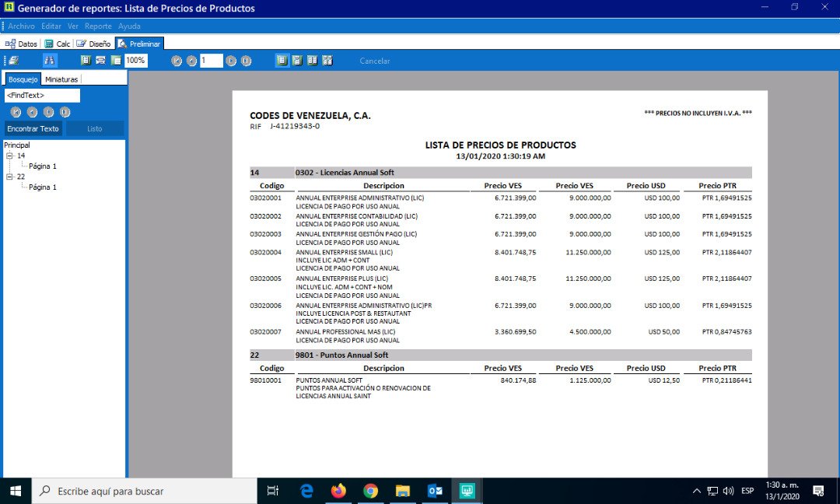
Task: Open the Archivo menu
Action: 22,26
